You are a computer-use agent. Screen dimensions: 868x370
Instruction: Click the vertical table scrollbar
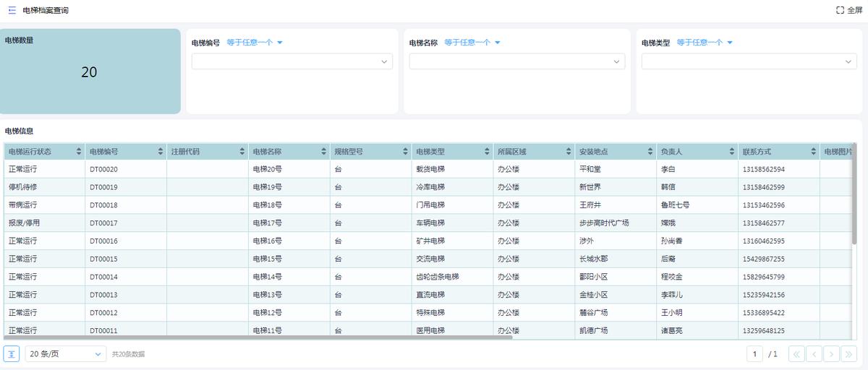point(854,194)
